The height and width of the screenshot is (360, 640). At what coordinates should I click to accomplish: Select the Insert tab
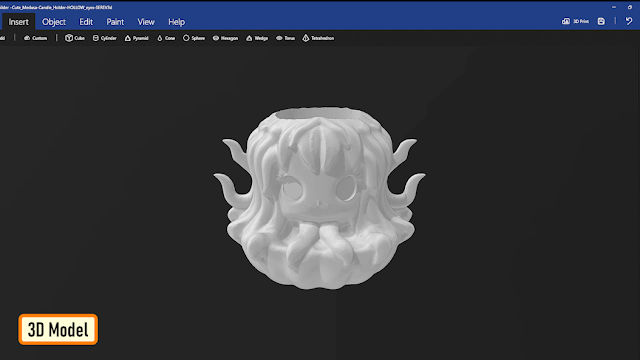18,22
